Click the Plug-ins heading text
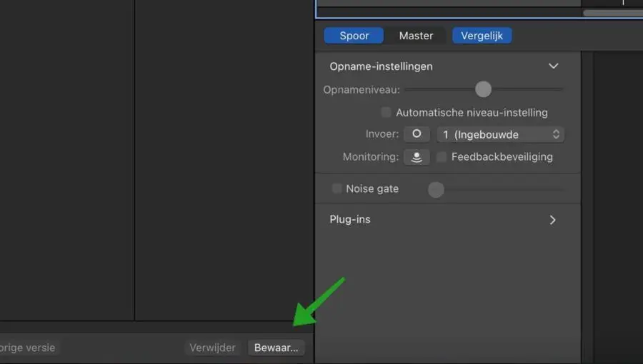Screen dimensions: 643x364 (350, 219)
